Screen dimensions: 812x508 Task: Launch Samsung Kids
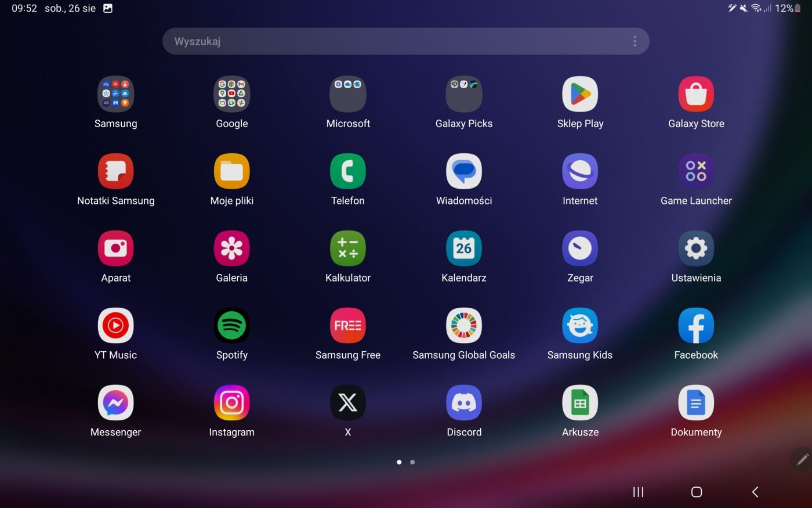[580, 326]
